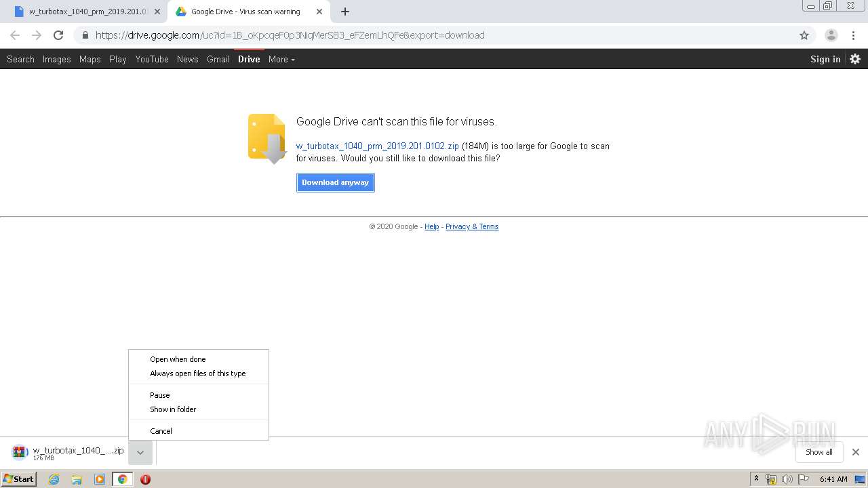View site info via the padlock icon
Viewport: 868px width, 488px height.
pyautogui.click(x=85, y=35)
